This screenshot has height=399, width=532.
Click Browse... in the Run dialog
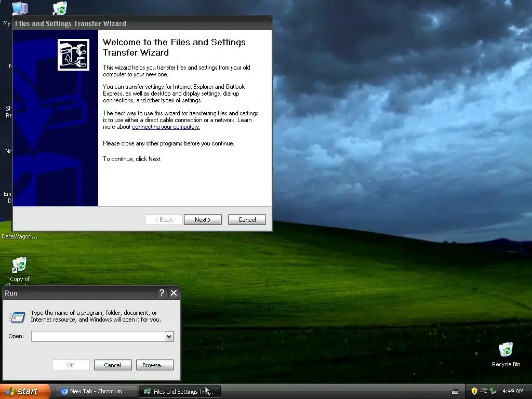click(155, 365)
